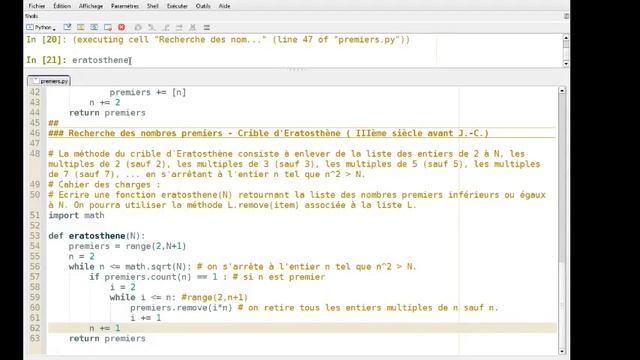Screen dimensions: 640x360
Task: Open the Shell menu
Action: pos(153,6)
